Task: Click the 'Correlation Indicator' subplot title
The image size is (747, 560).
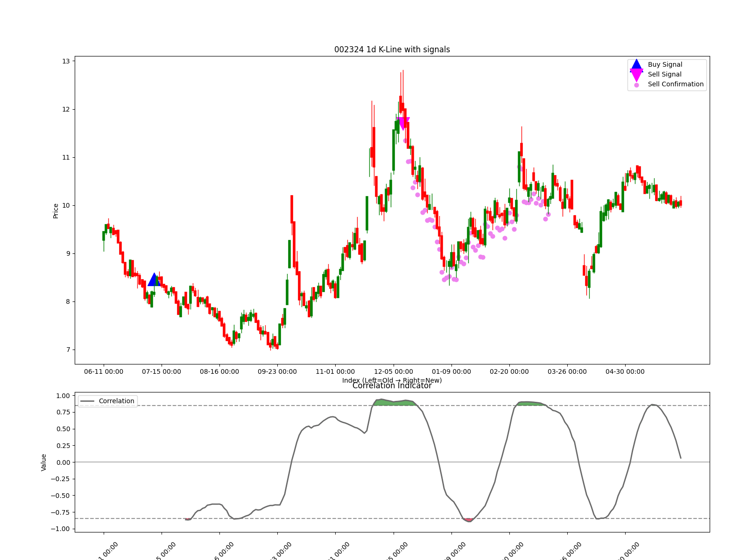Action: (x=392, y=386)
